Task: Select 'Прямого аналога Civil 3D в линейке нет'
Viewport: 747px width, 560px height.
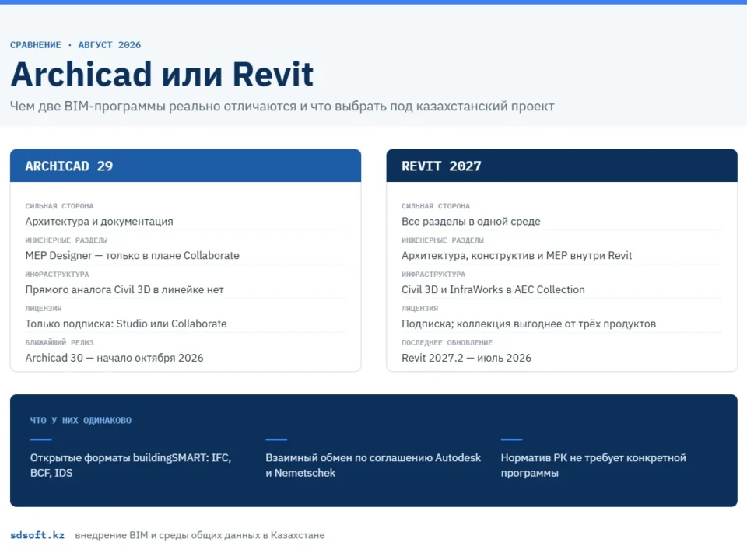Action: [124, 289]
